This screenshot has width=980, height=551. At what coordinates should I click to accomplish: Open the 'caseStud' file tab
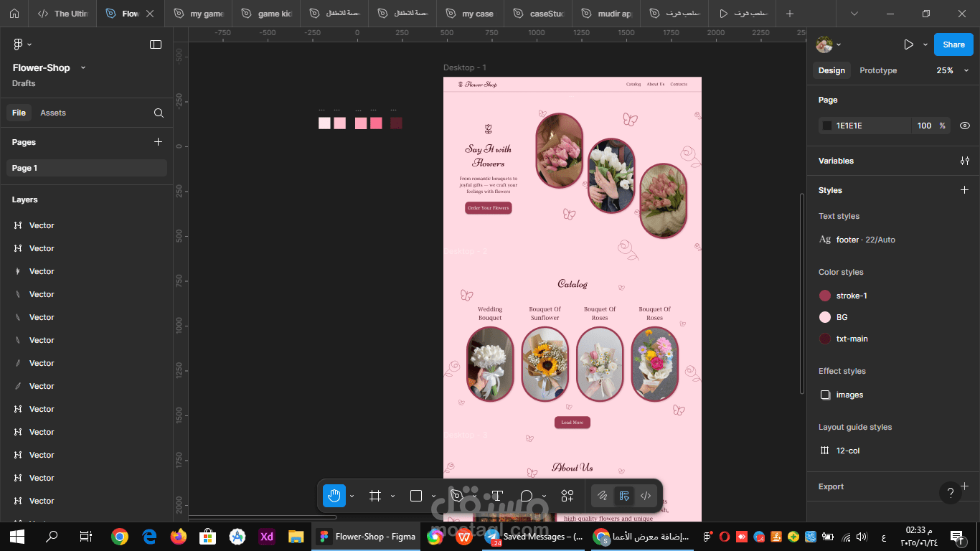[x=537, y=14]
